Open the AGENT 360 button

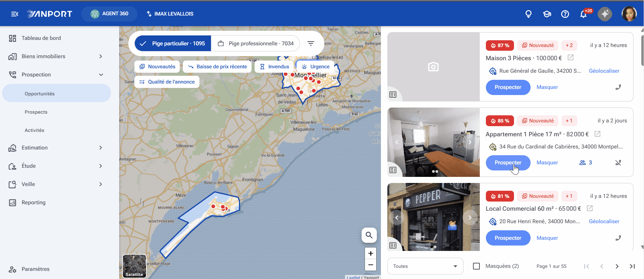tap(109, 14)
